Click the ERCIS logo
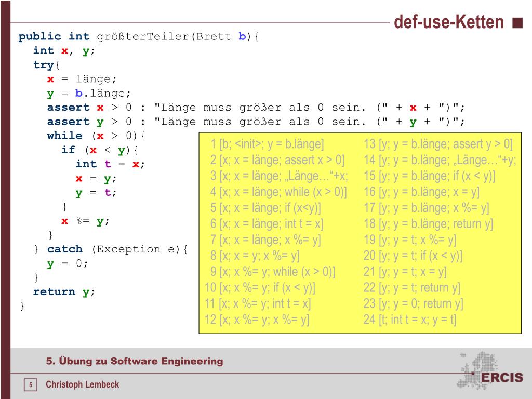This screenshot has height=399, width=532. tap(490, 371)
